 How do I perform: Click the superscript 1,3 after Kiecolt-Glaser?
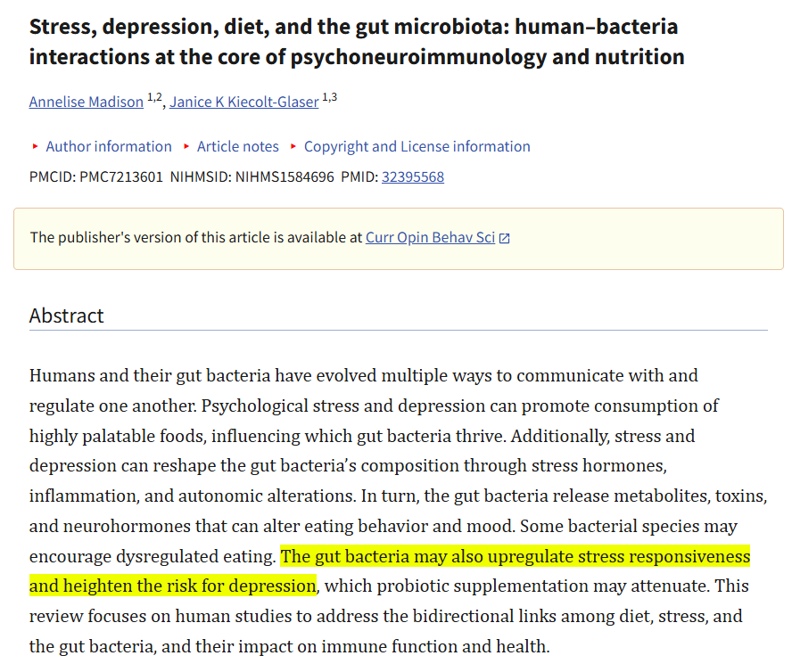[x=329, y=98]
